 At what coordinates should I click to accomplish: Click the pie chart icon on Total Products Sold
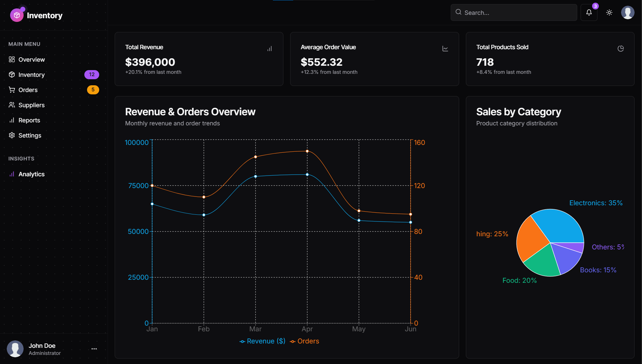(x=621, y=49)
